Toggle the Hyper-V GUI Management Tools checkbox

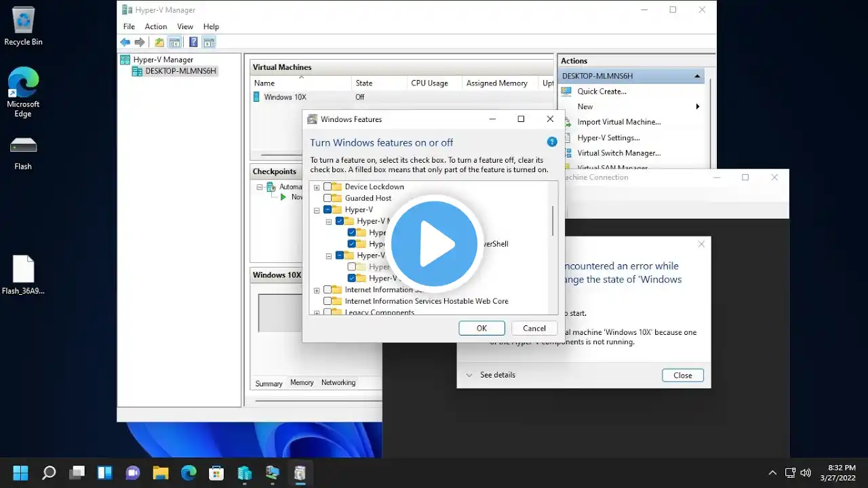tap(351, 232)
